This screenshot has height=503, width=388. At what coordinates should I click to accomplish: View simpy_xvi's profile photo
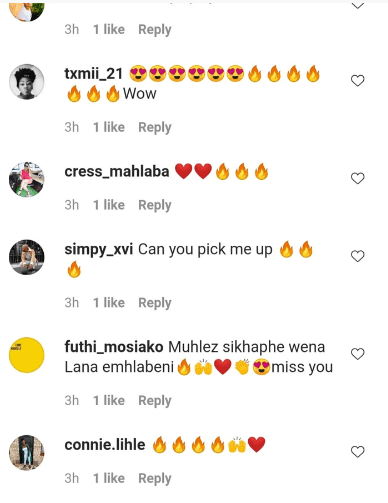coord(27,257)
